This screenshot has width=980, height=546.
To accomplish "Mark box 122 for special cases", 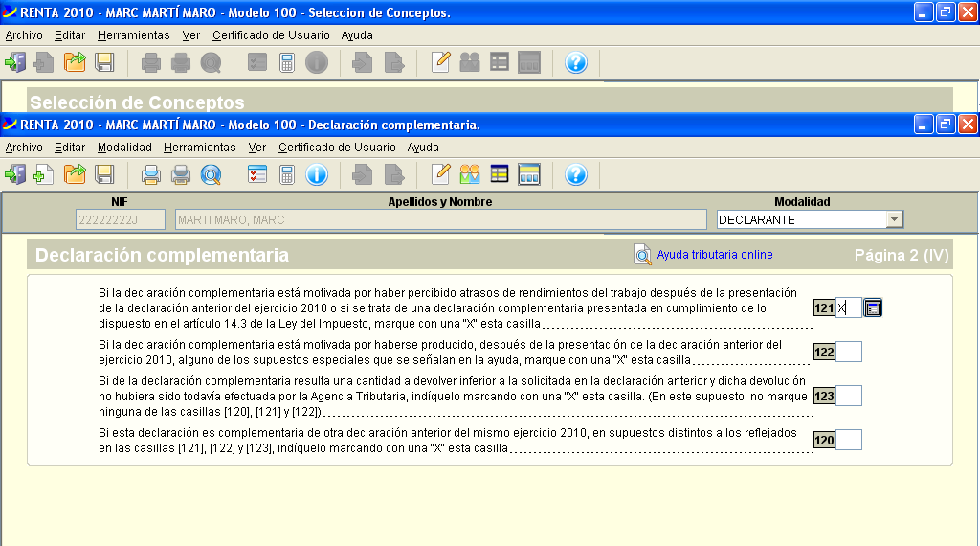I will coord(848,352).
